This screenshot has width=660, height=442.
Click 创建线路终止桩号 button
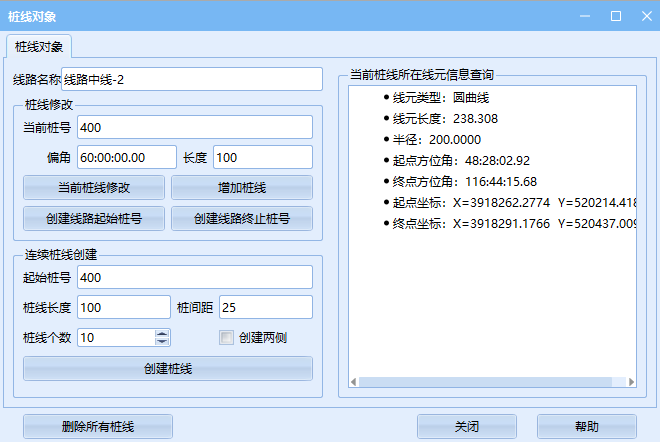coord(241,218)
